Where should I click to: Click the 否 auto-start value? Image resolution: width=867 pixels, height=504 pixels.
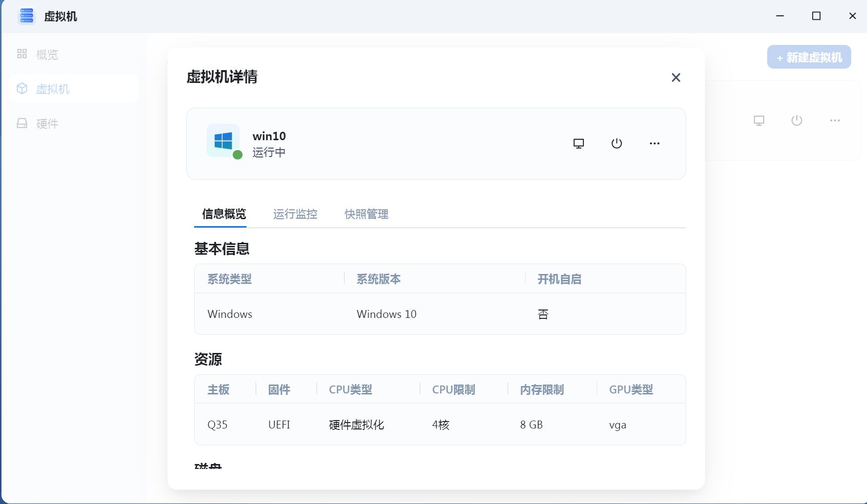click(543, 314)
